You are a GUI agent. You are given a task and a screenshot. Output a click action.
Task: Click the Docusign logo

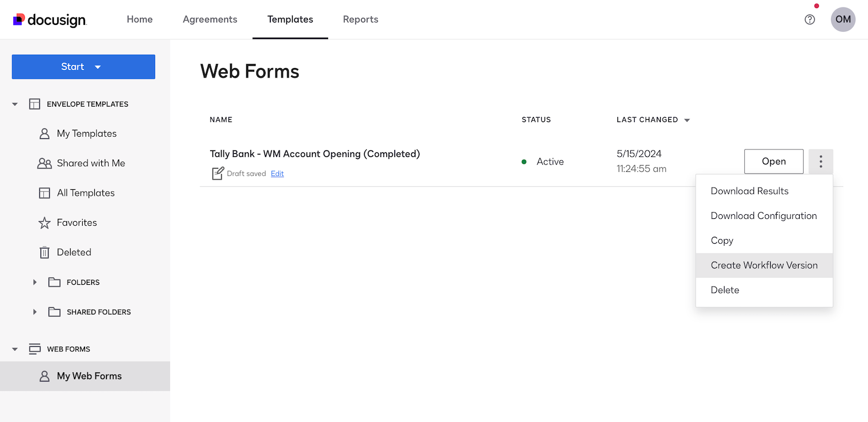tap(49, 19)
